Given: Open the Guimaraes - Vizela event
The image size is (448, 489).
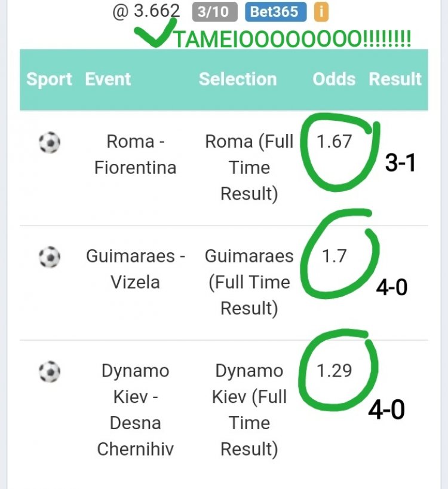Looking at the screenshot, I should coord(135,269).
